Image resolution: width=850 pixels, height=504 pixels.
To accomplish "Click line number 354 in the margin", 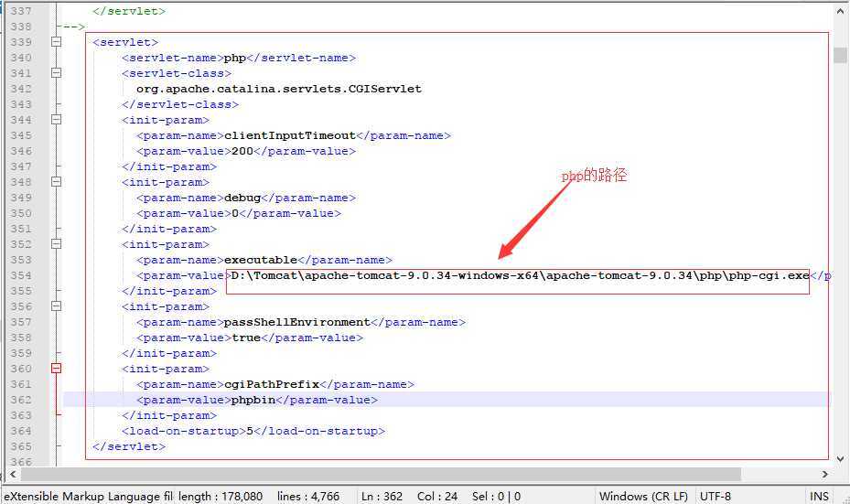I will click(x=21, y=275).
